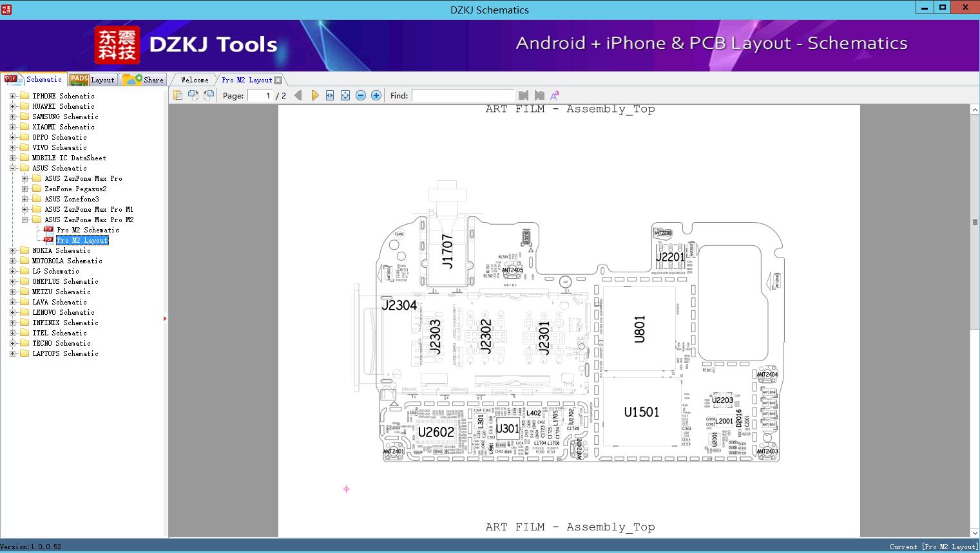The width and height of the screenshot is (980, 553).
Task: Select the SAMSUNG Schematic folder
Action: pos(64,117)
